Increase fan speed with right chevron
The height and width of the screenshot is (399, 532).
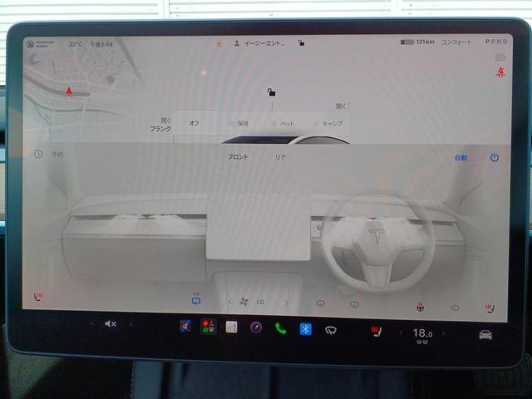pyautogui.click(x=285, y=303)
